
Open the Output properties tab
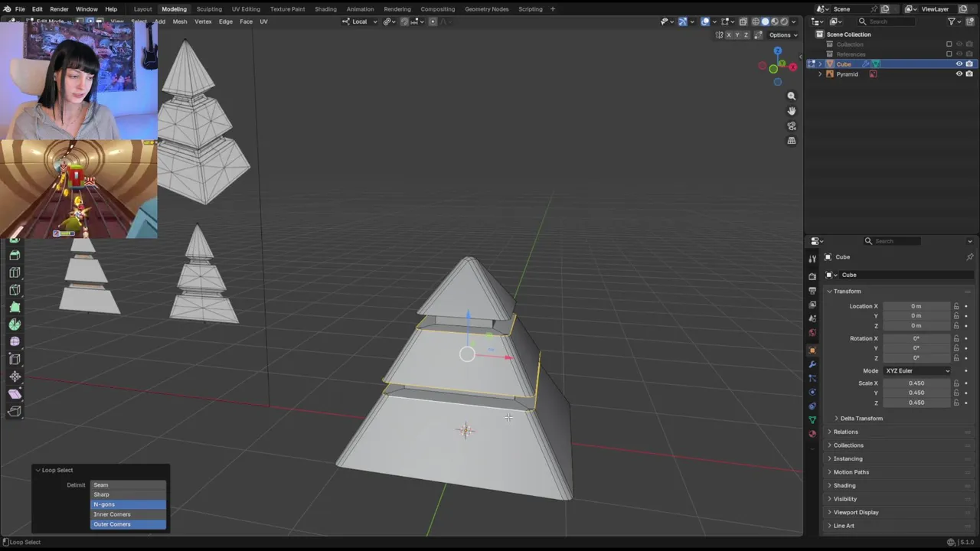[812, 290]
